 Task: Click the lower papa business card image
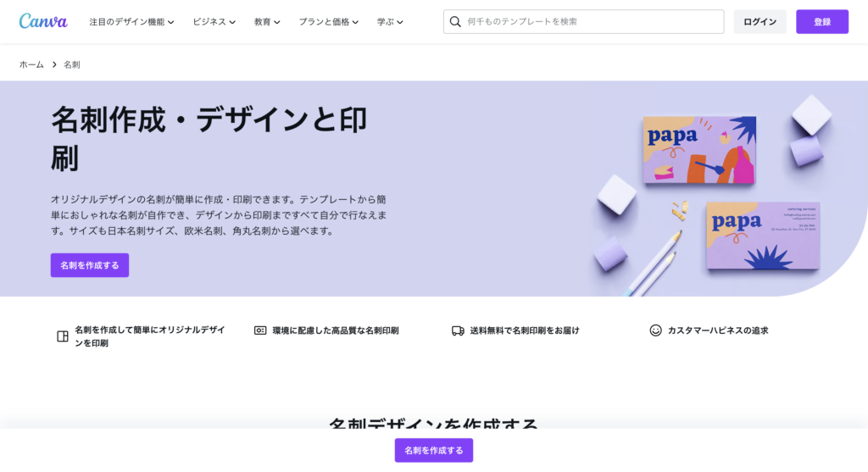[x=763, y=236]
